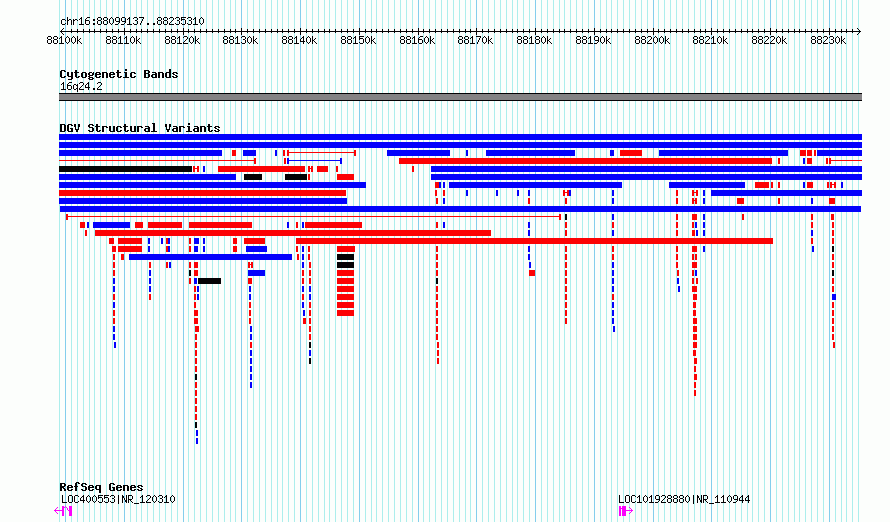Click the '88190k' scale label
The image size is (890, 522).
pos(593,41)
